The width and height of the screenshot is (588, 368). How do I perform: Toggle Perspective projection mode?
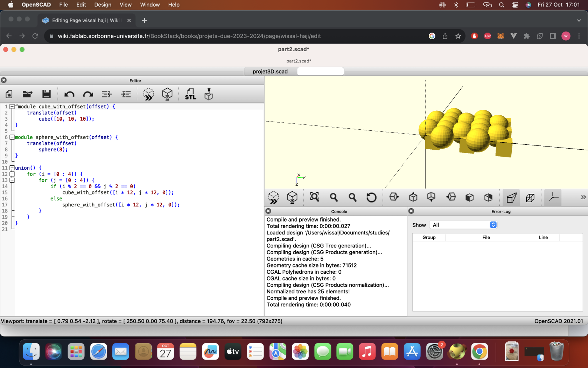pos(511,197)
